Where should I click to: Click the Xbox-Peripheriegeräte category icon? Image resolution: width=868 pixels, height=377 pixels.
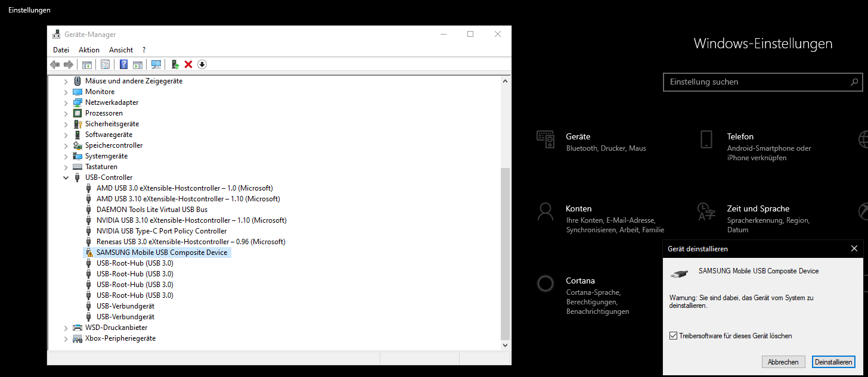click(x=77, y=338)
